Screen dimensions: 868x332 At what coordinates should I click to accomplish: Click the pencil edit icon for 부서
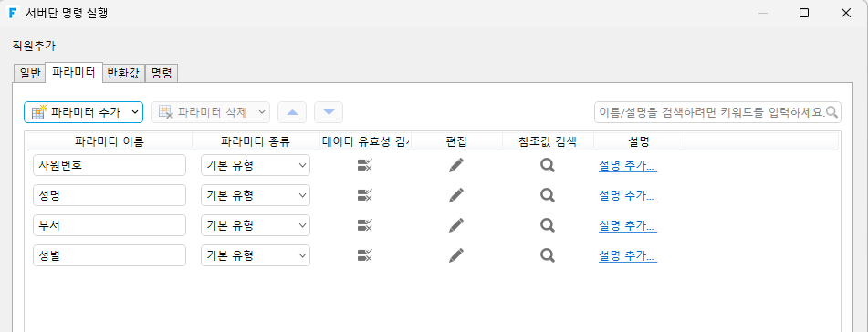456,224
